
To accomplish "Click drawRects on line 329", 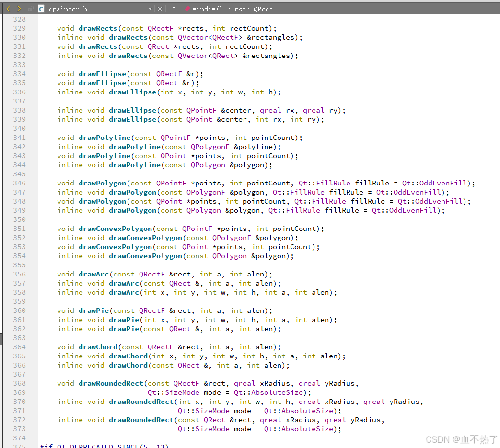I will tap(98, 28).
